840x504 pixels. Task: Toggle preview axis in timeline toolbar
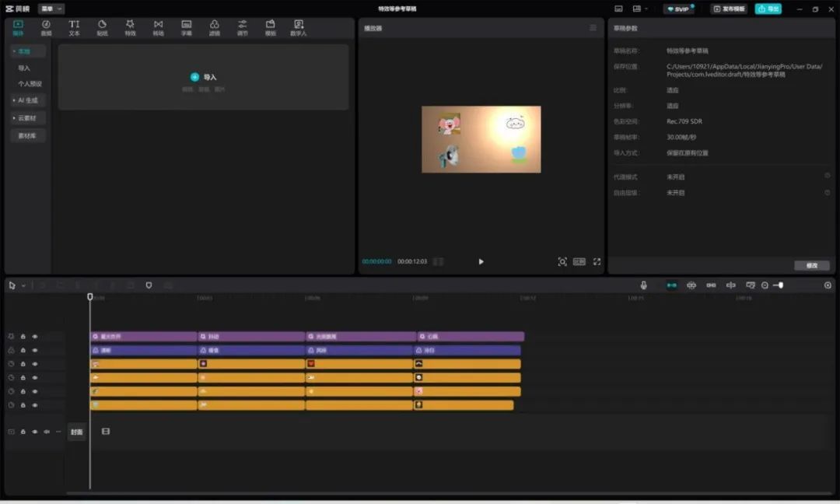click(730, 285)
